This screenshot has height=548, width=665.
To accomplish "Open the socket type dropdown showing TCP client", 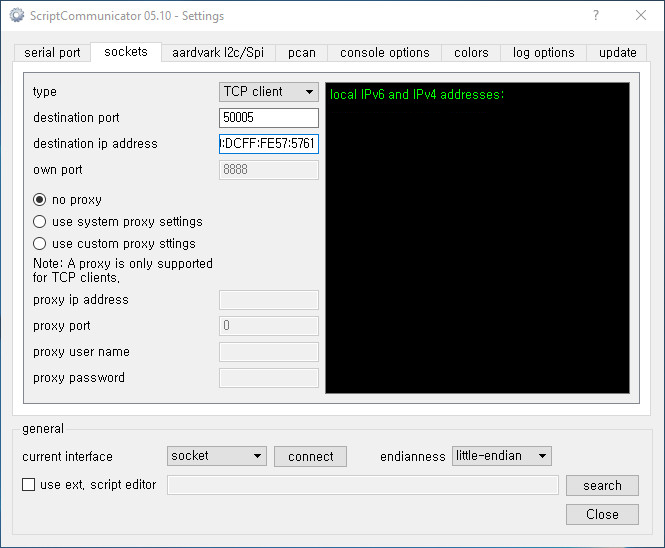I will tap(268, 92).
